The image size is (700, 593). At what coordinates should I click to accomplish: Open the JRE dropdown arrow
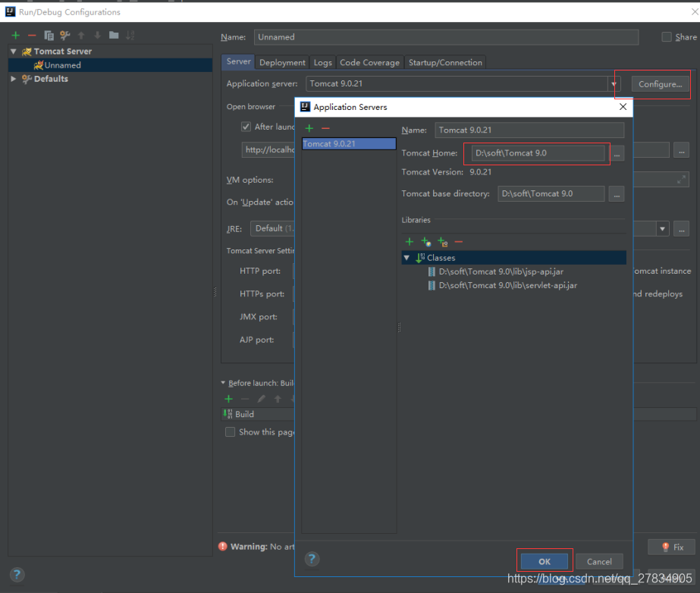pos(662,229)
